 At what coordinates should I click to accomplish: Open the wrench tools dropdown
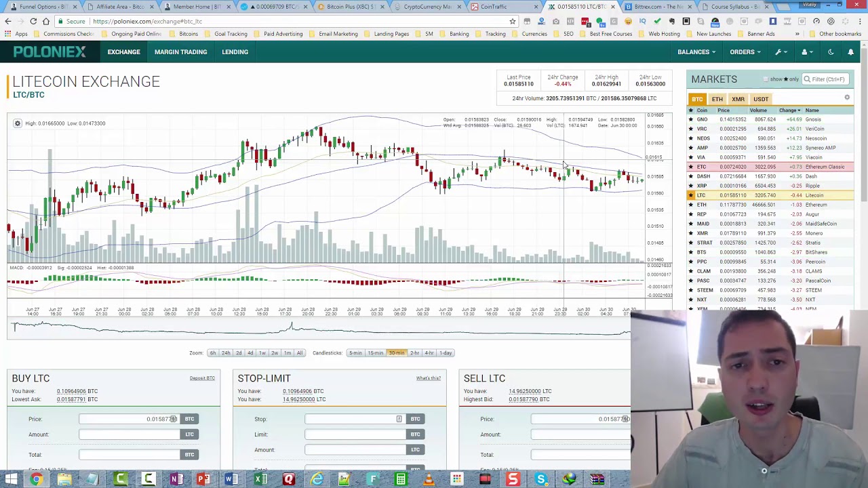pos(781,52)
